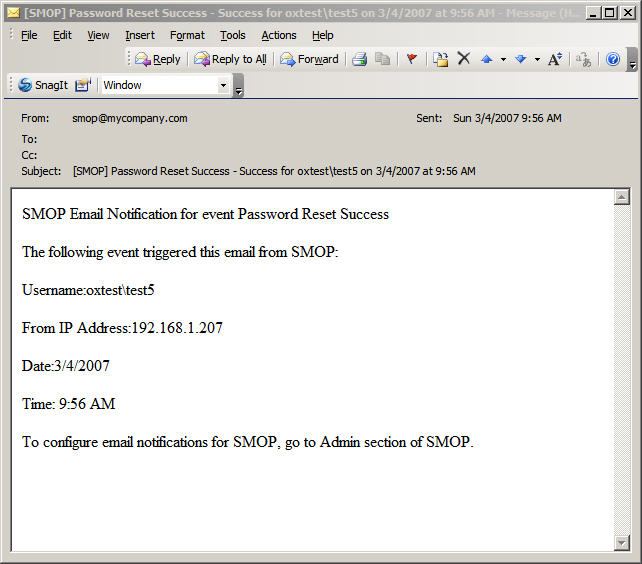Click the scroll up arrow in message body
This screenshot has height=564, width=642.
622,197
